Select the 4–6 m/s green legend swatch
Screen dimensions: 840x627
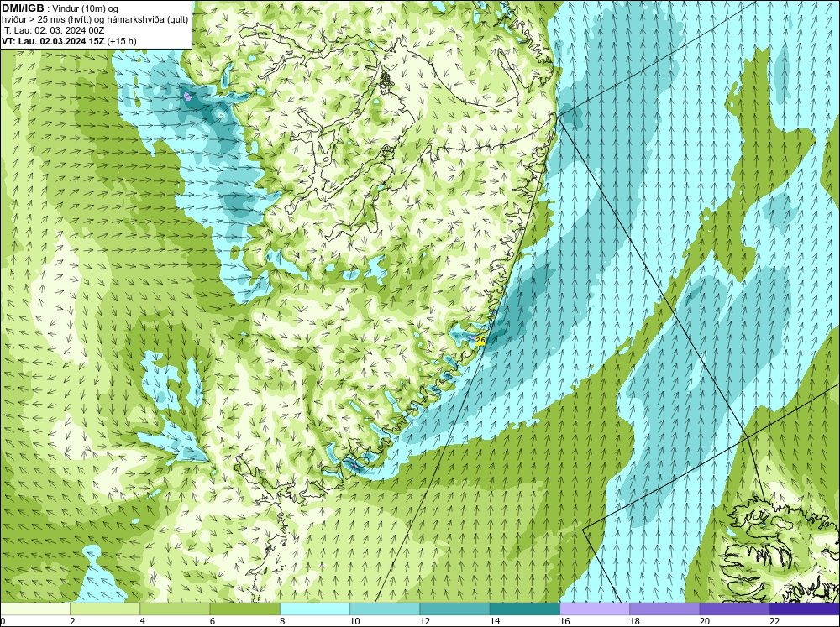pos(175,609)
